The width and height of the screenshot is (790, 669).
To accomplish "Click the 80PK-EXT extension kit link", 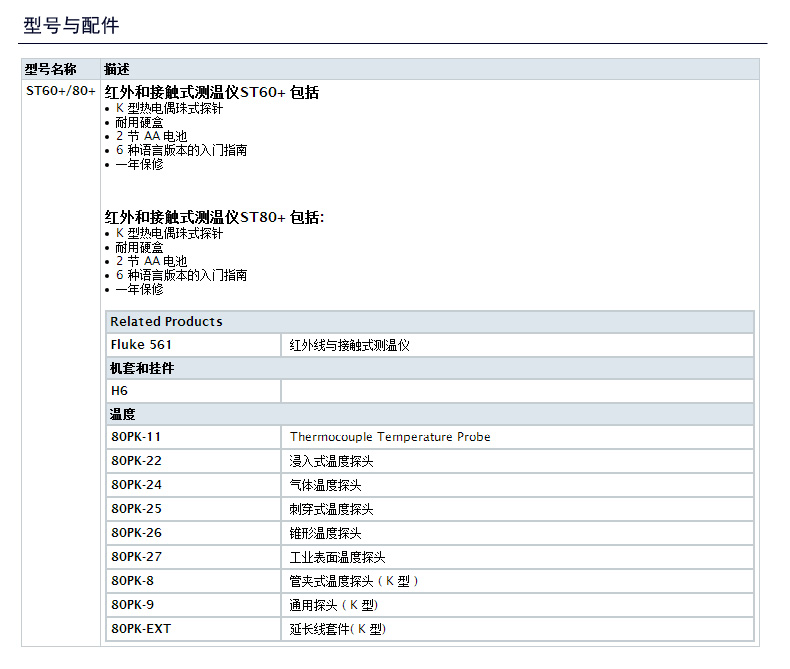I will click(141, 629).
